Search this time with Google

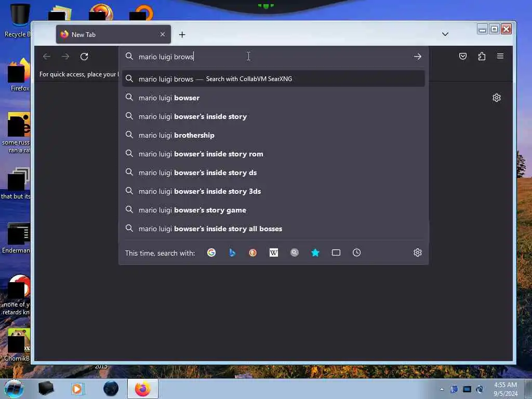pos(211,252)
